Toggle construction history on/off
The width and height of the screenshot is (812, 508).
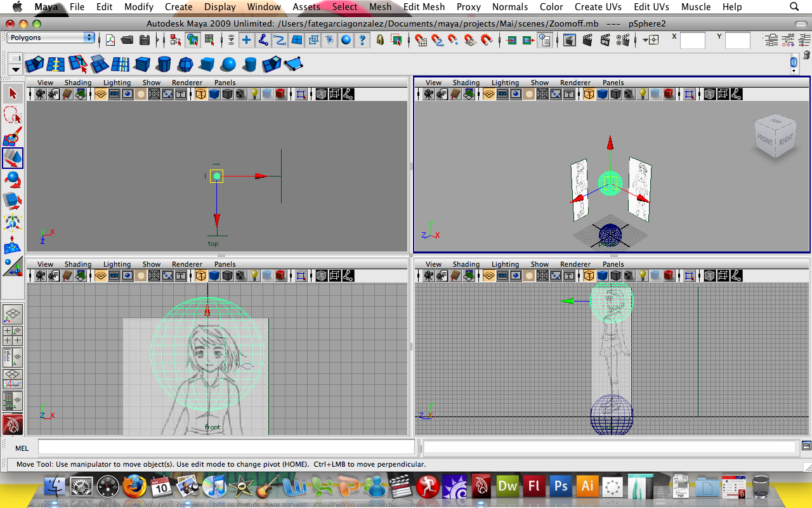(545, 40)
